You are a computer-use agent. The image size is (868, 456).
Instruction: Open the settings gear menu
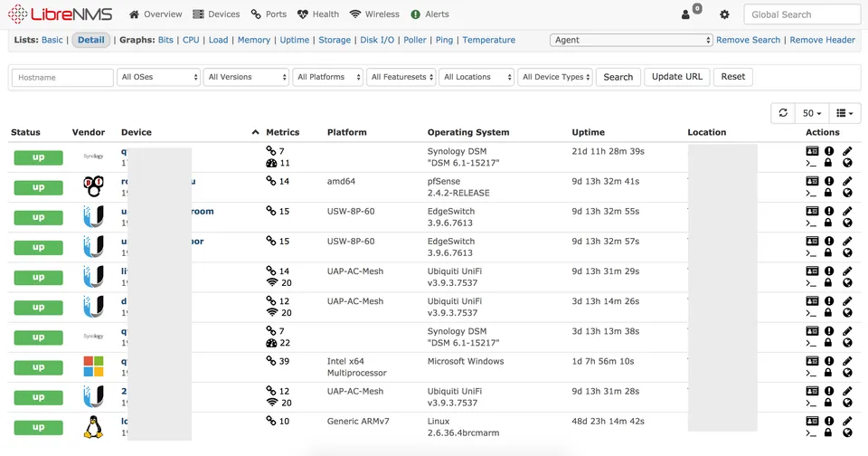point(724,15)
